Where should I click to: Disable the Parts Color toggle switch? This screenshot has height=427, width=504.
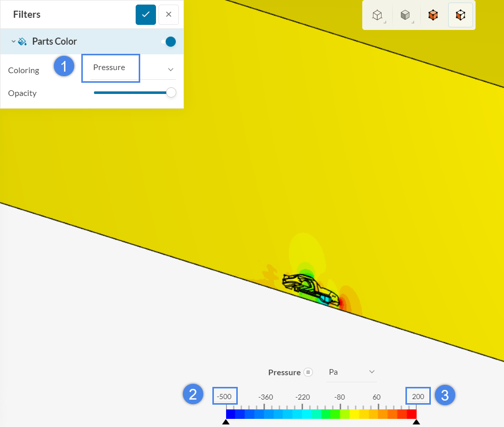168,41
